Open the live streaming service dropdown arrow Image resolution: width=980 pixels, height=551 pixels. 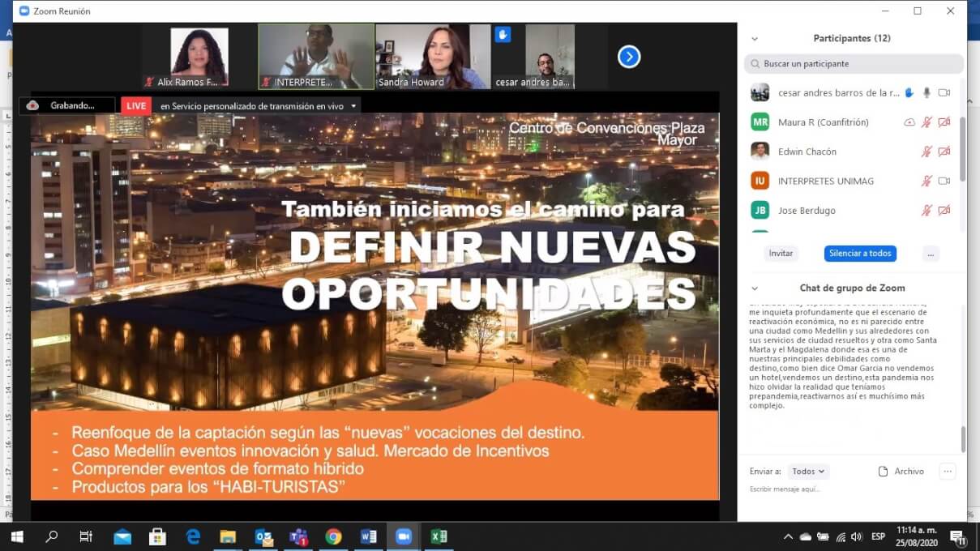(353, 105)
